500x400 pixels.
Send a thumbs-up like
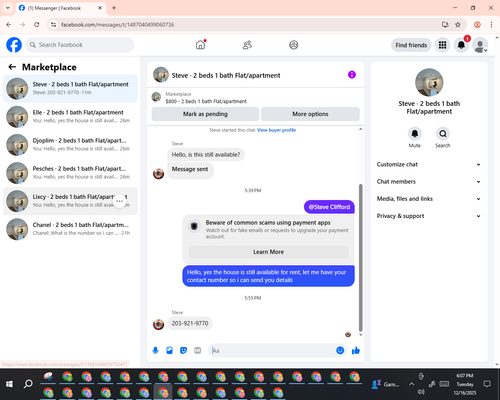(356, 350)
